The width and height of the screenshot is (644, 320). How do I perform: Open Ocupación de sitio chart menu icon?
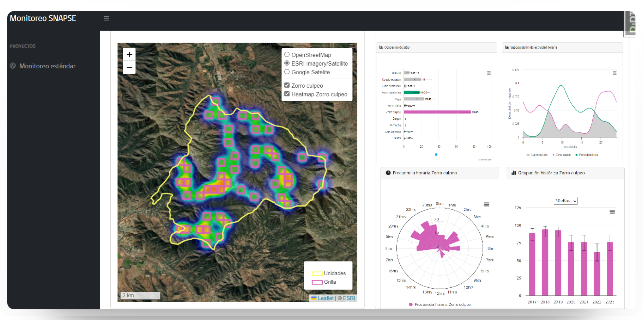pos(489,73)
